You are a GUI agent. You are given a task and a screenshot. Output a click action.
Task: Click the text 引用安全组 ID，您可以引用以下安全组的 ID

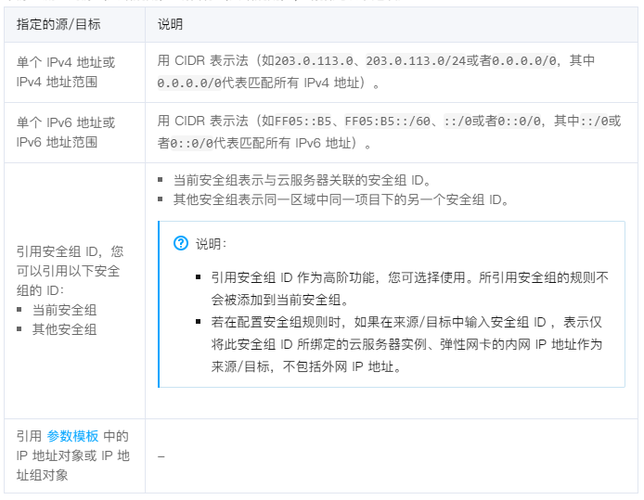click(70, 271)
